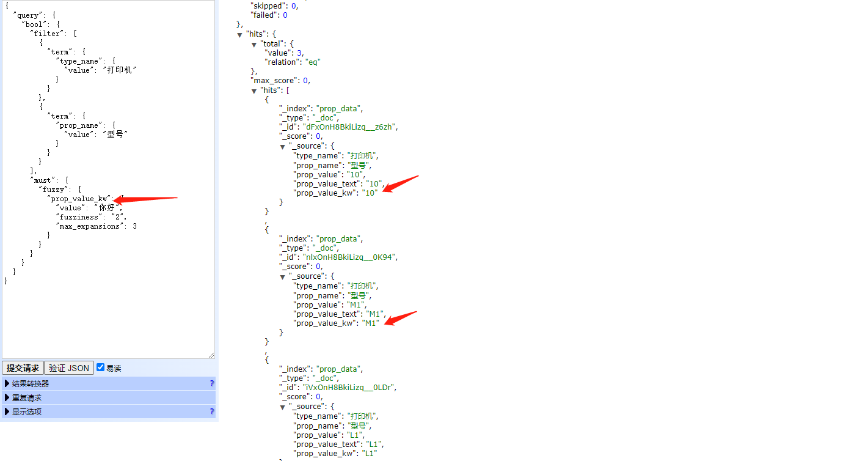Collapse "_source" of the prop_value 10 document
868x461 pixels.
(x=283, y=146)
